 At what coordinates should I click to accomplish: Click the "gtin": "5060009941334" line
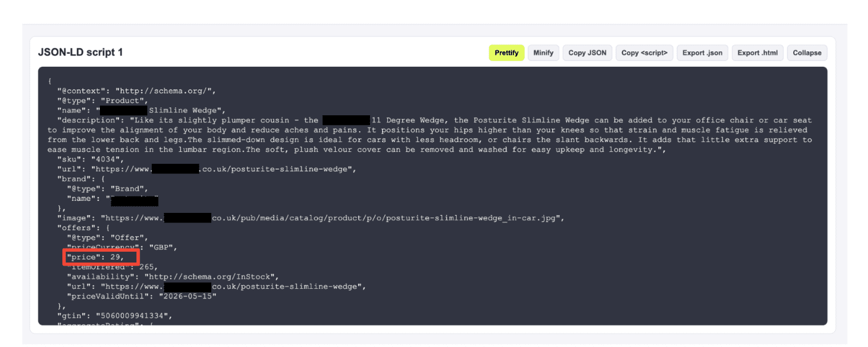pyautogui.click(x=114, y=316)
